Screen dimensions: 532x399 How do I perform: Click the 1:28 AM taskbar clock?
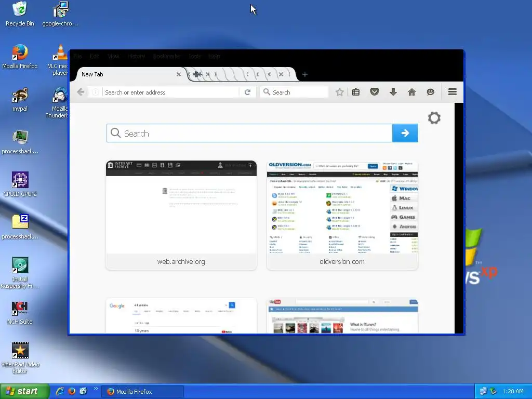pos(513,391)
